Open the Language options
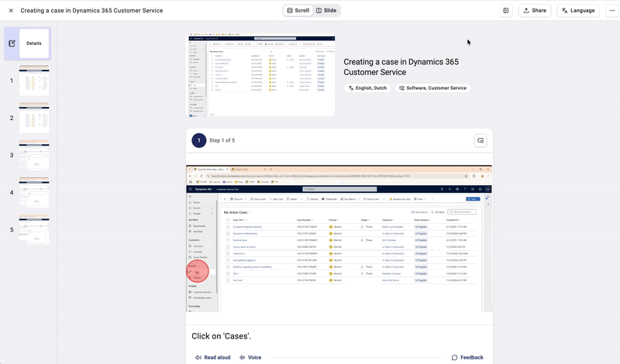The image size is (620, 364). click(578, 11)
